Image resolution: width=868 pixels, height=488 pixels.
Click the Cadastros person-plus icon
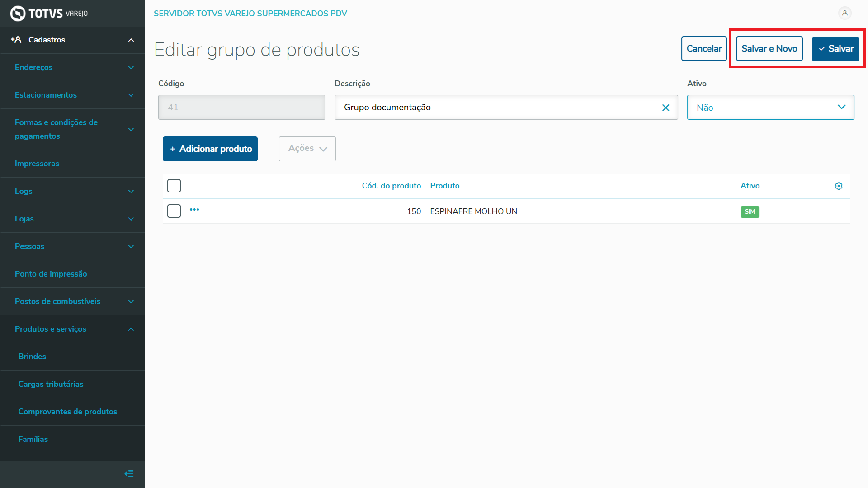coord(16,40)
